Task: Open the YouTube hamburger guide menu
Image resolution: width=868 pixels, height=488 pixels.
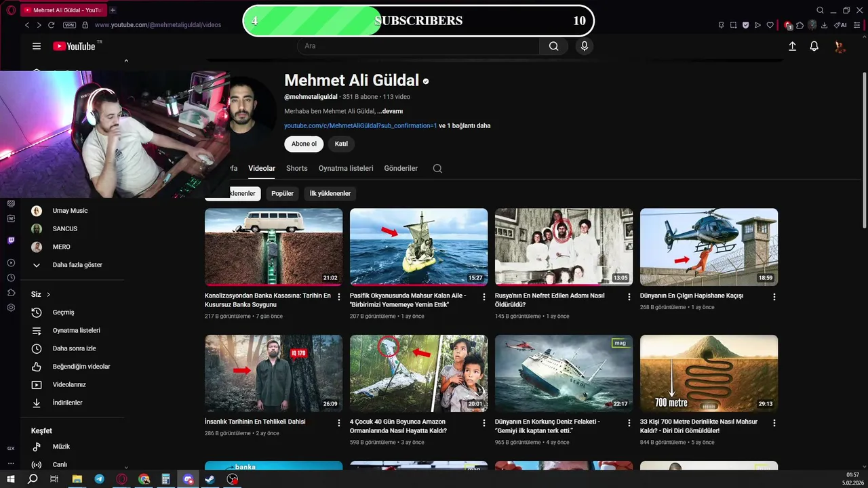Action: [37, 46]
